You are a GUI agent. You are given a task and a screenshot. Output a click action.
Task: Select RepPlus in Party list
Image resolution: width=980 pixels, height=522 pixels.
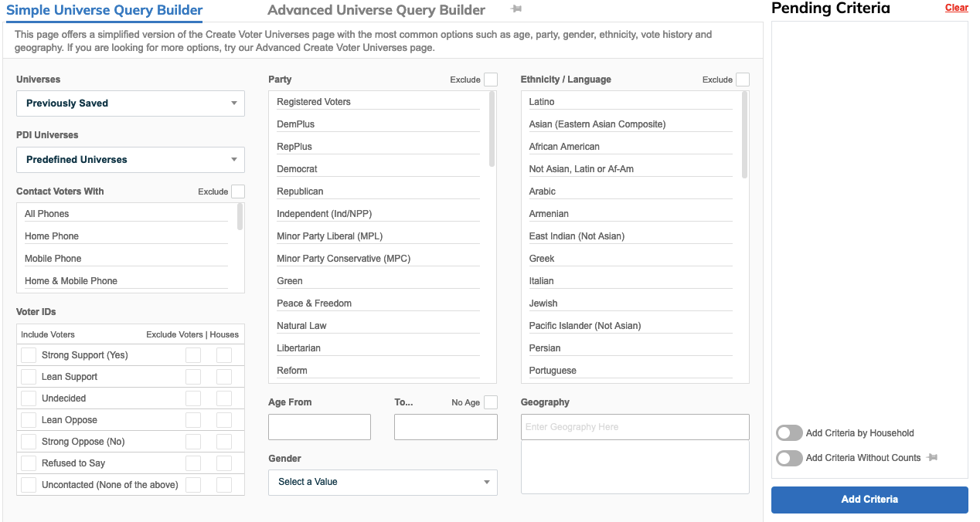point(378,147)
